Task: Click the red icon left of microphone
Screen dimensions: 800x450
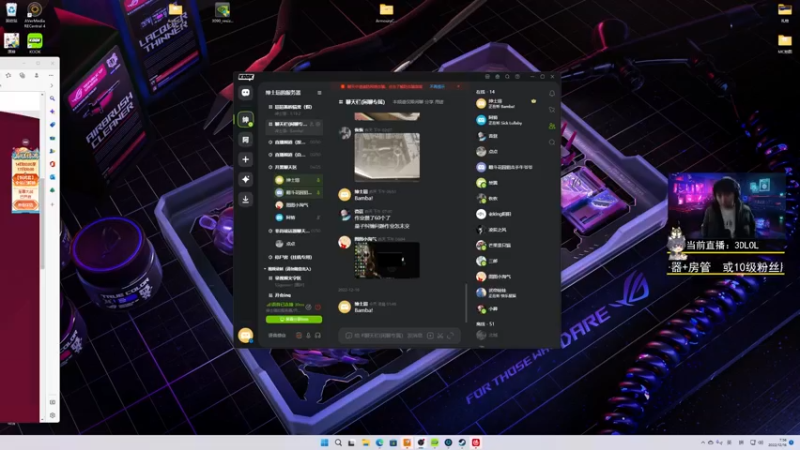Action: click(x=299, y=336)
